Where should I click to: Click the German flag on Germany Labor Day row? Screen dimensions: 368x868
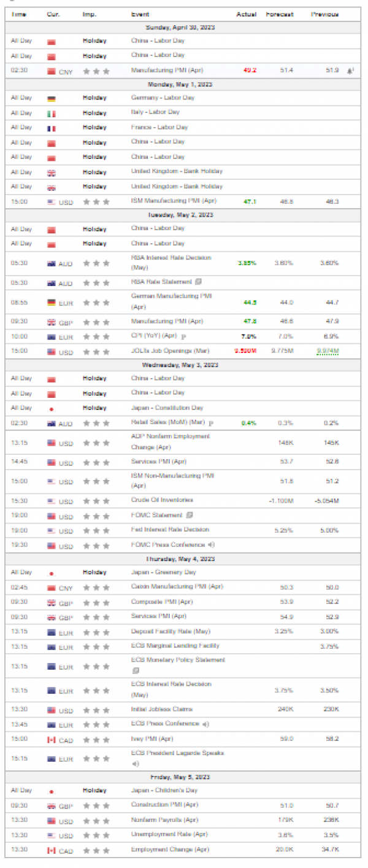[x=52, y=98]
